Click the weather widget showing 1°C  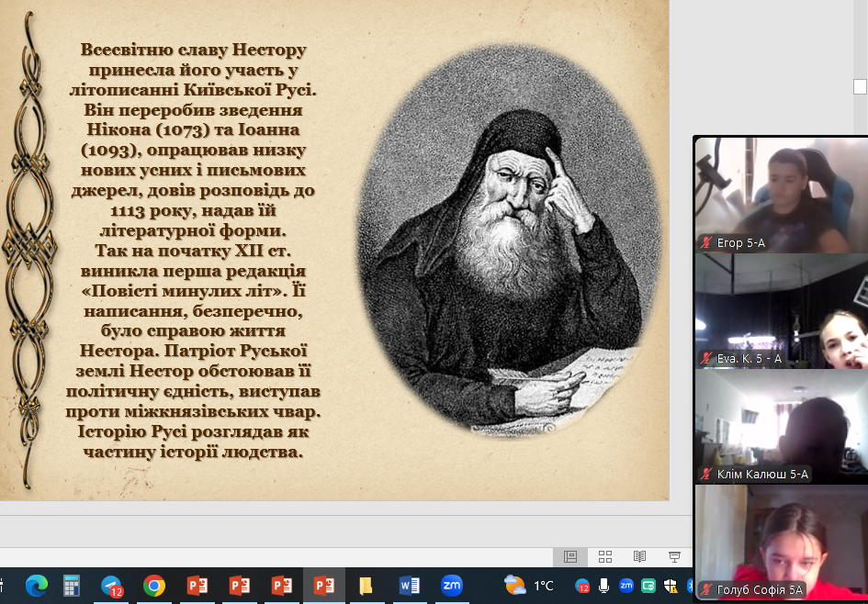pyautogui.click(x=529, y=586)
